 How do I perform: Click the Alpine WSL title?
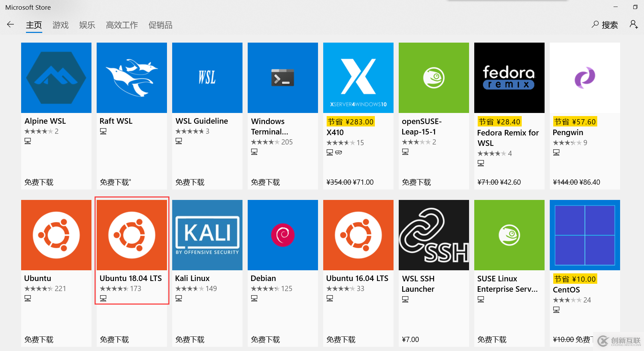point(45,121)
